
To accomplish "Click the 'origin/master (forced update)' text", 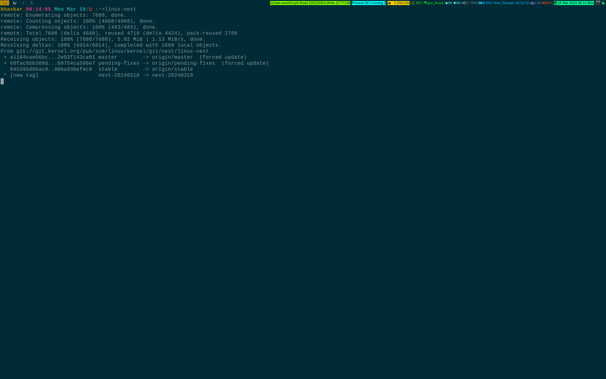I will tap(199, 57).
